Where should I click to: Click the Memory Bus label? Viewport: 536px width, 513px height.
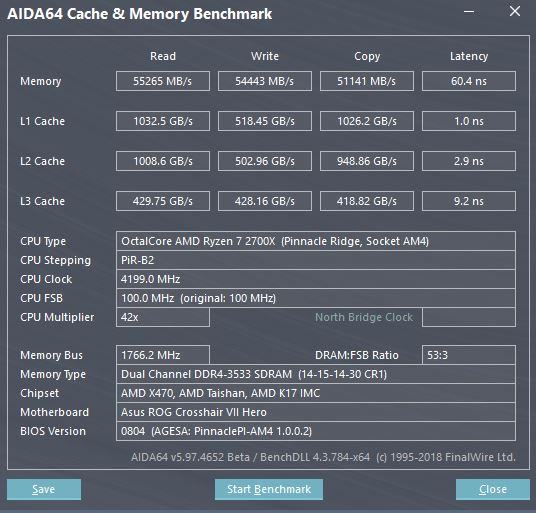pos(52,355)
